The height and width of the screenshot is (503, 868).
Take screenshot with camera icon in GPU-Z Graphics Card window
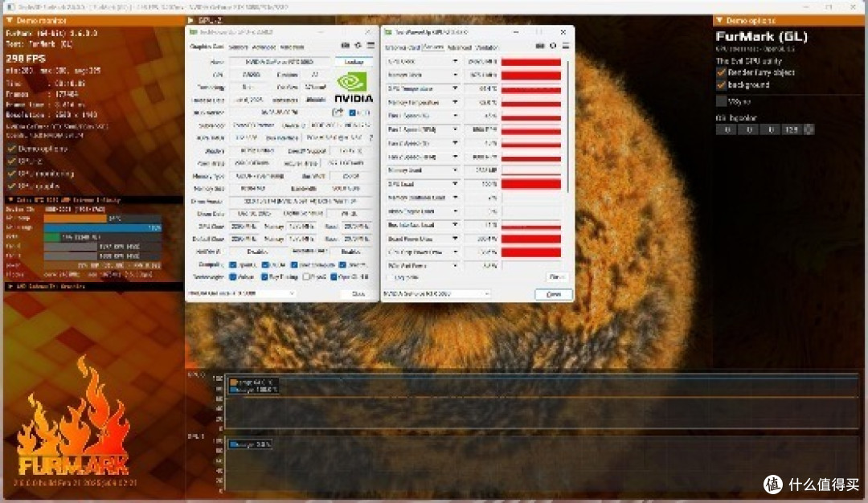tap(346, 45)
